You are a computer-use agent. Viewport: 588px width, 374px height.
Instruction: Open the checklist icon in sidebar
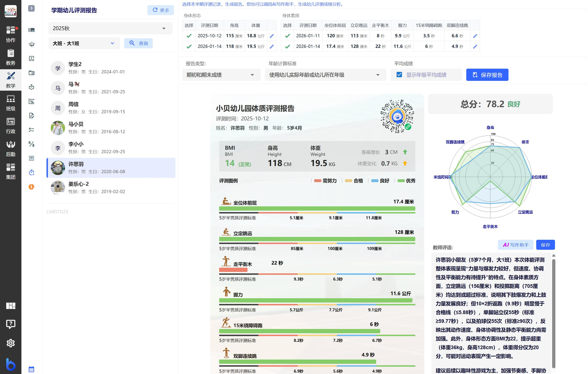[x=31, y=130]
